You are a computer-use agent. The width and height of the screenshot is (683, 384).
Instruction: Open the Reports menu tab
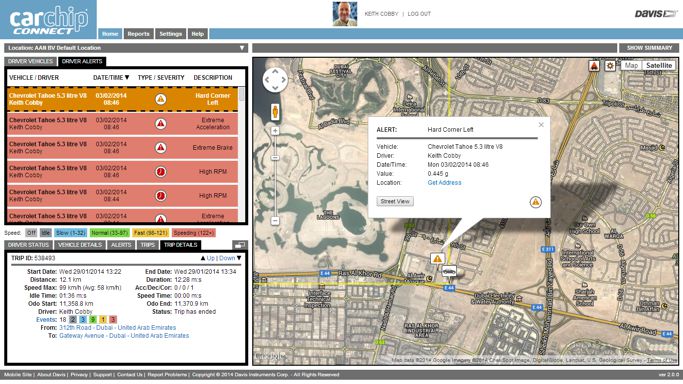click(x=139, y=34)
